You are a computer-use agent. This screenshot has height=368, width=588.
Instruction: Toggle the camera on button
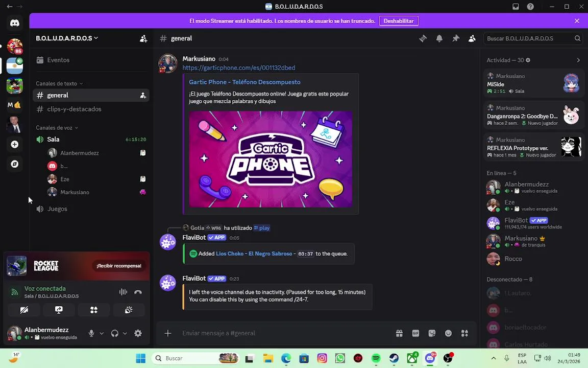pos(24,310)
